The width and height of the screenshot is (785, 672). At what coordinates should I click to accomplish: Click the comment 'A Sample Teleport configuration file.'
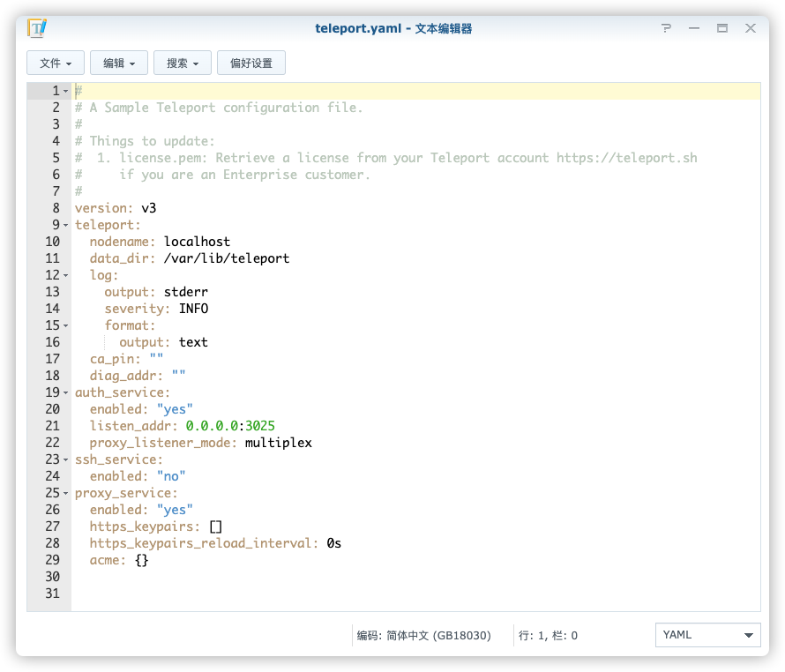click(227, 108)
